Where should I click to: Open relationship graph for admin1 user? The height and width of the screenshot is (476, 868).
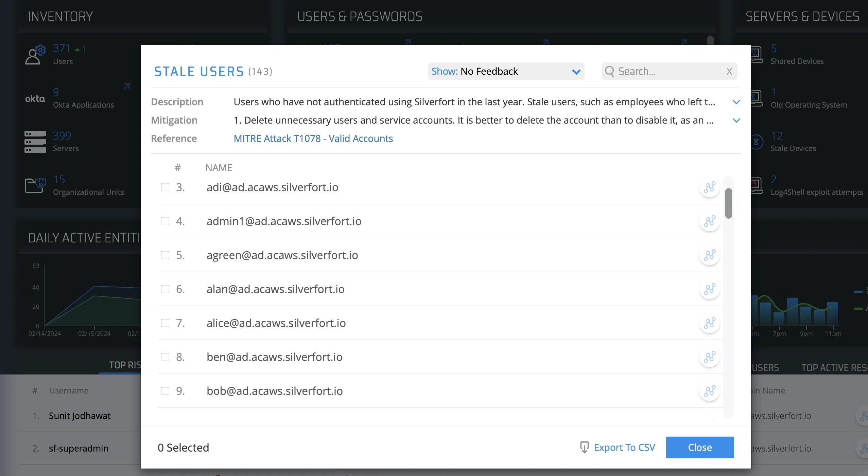pos(710,221)
